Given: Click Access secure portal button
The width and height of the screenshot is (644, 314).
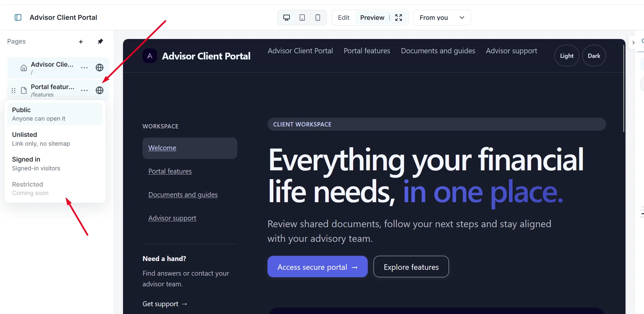Looking at the screenshot, I should coord(317,267).
